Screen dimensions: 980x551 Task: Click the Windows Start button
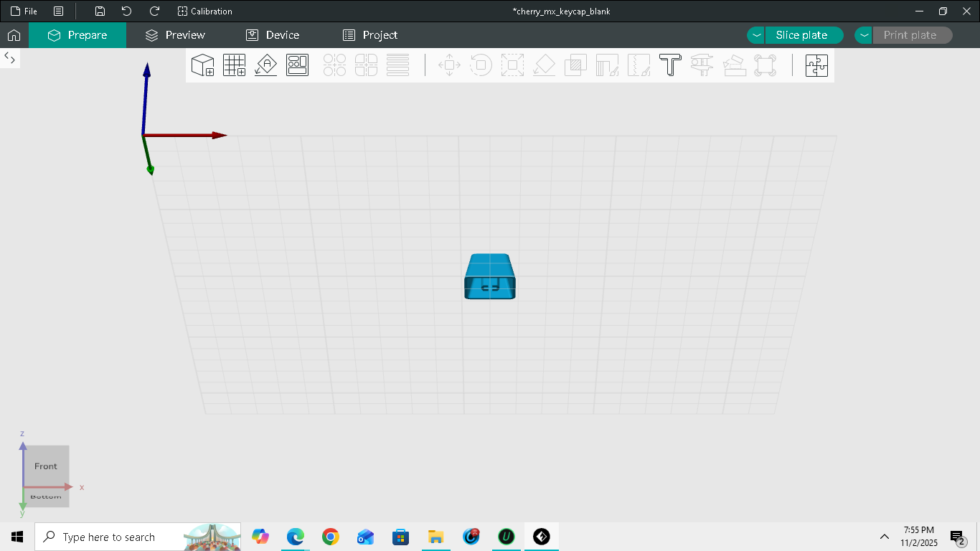pos(17,537)
